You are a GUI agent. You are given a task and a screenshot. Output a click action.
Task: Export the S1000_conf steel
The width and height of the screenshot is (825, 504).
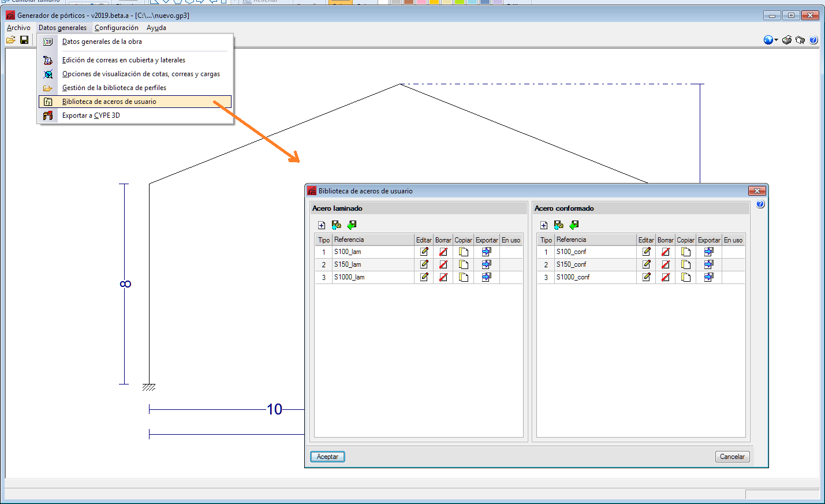709,277
